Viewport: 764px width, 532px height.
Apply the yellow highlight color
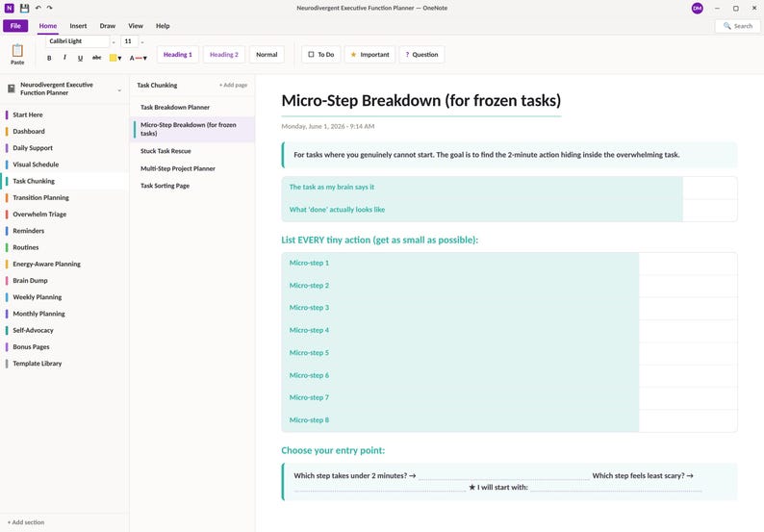coord(113,58)
